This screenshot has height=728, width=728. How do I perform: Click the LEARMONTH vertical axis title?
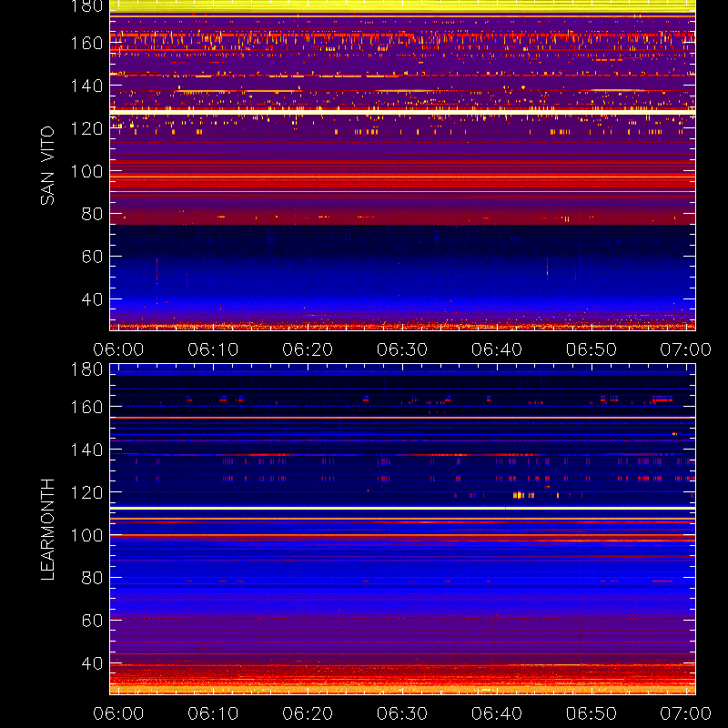(x=47, y=530)
